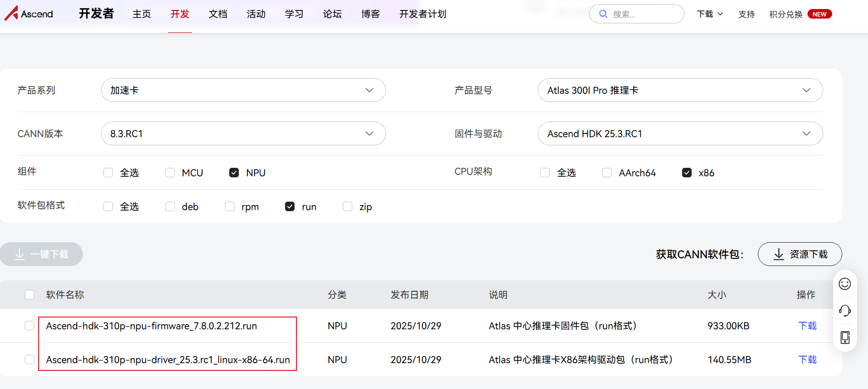This screenshot has height=389, width=868.
Task: Enable the rpm package format checkbox
Action: coord(230,206)
